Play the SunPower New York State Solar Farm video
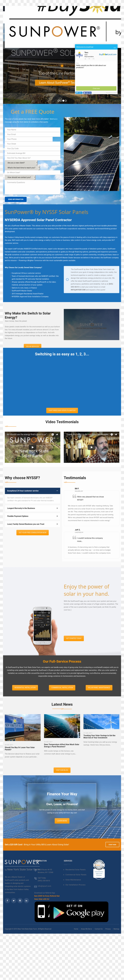Viewport: 124px width, 980px height. coord(32,447)
